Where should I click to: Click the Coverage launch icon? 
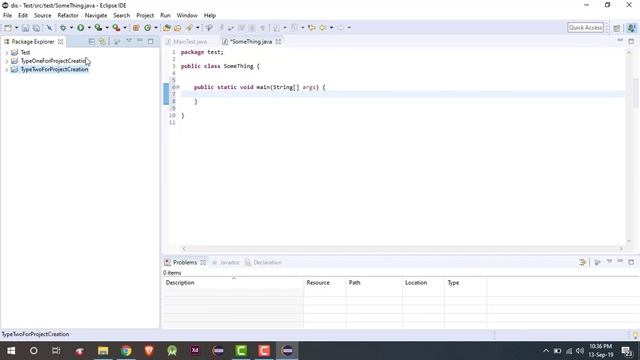[x=98, y=28]
